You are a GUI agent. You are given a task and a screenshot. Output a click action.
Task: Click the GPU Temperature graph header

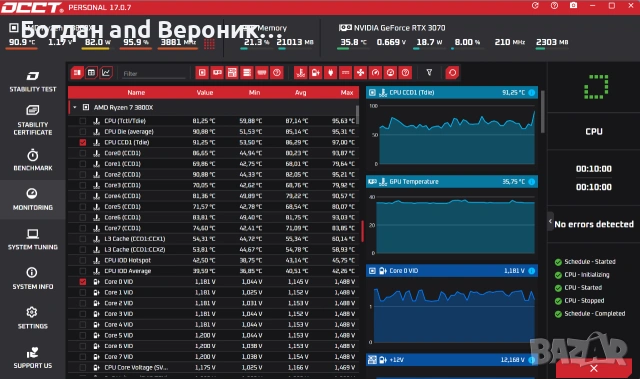coord(451,182)
